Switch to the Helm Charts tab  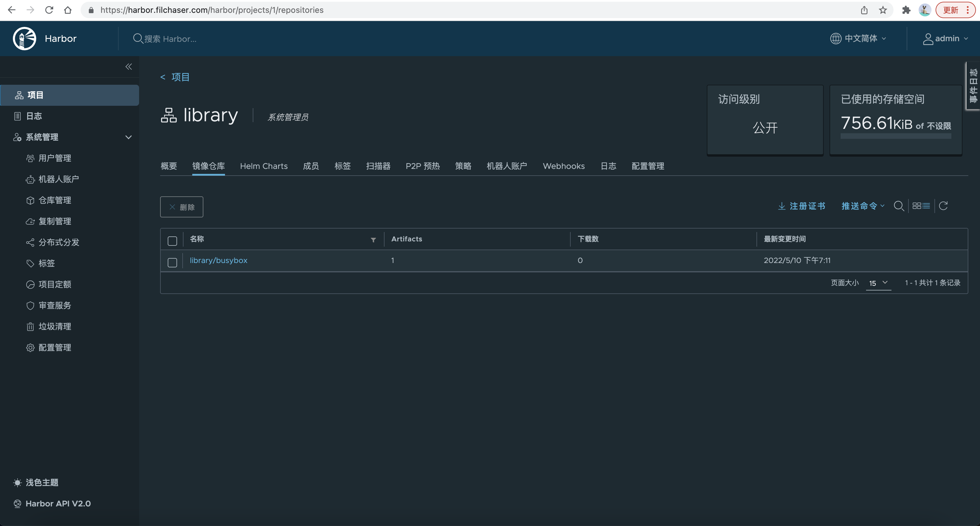pos(264,166)
